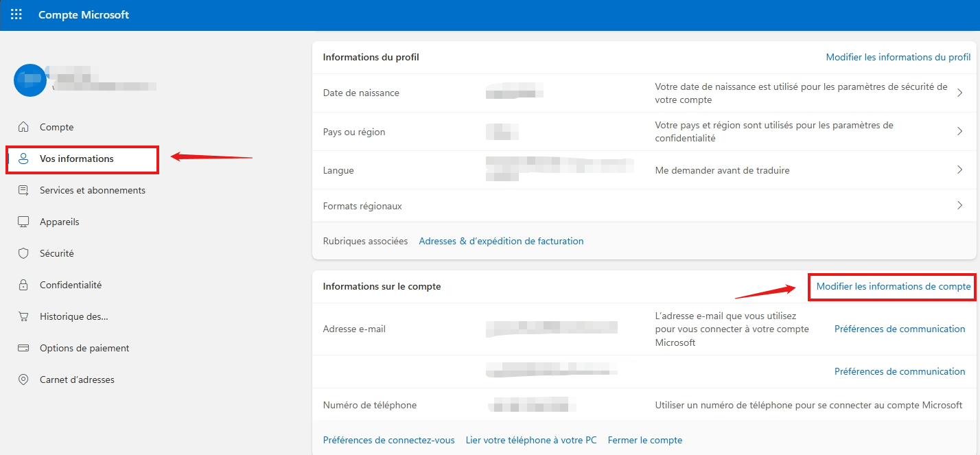Open the app launcher grid icon

point(16,14)
